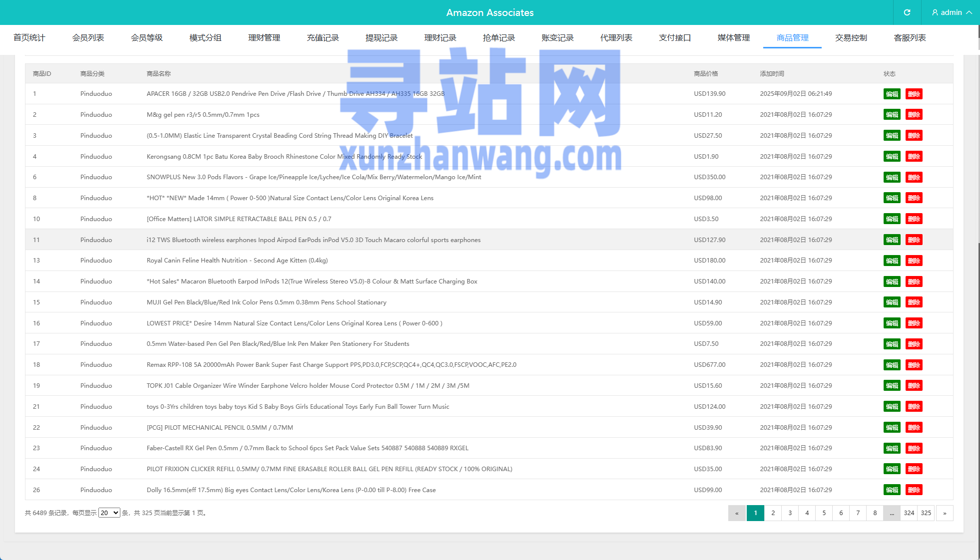Image resolution: width=980 pixels, height=560 pixels.
Task: Select pagination page 1
Action: click(755, 513)
